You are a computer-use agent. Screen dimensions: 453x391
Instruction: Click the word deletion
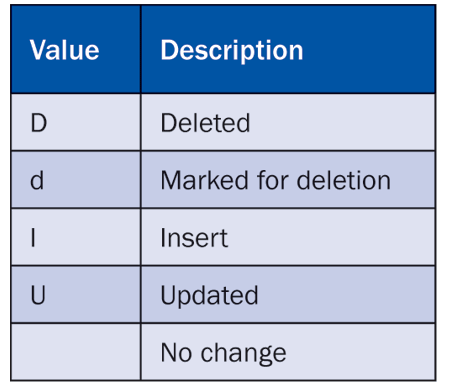(x=344, y=180)
